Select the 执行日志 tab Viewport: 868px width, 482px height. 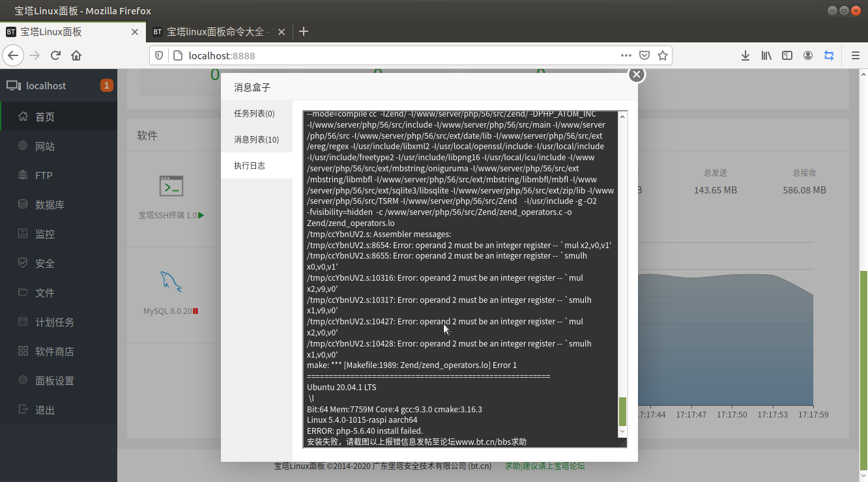257,165
